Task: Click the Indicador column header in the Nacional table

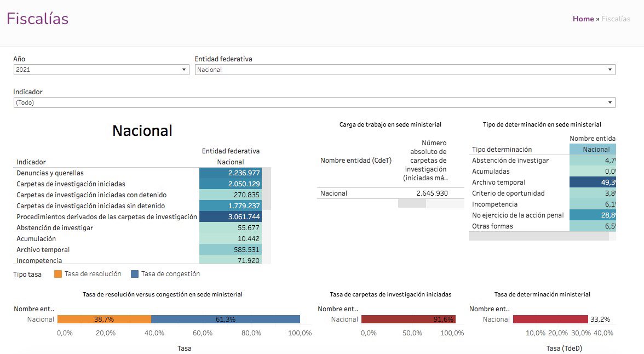Action: click(x=31, y=162)
